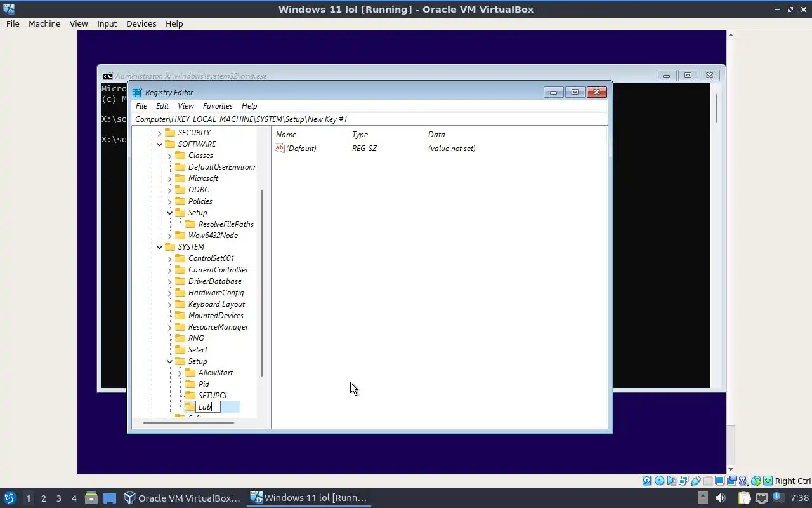Expand the AllowStart key
Viewport: 812px width, 508px height.
point(180,373)
